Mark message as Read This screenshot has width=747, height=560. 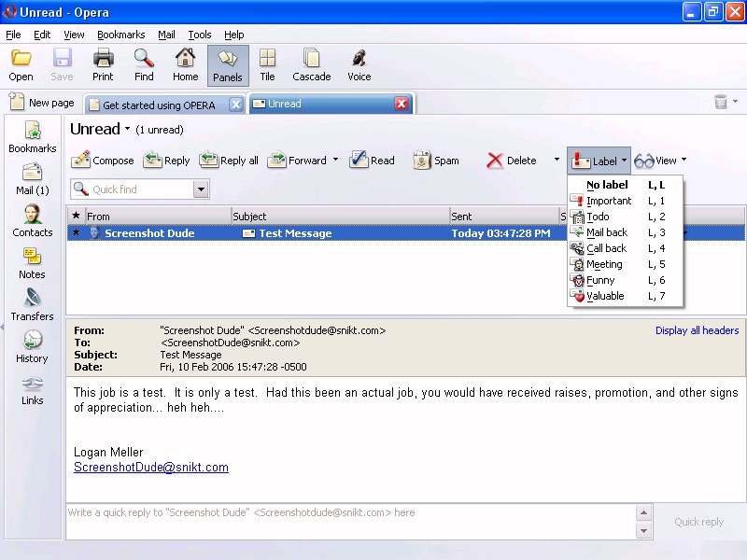coord(372,161)
